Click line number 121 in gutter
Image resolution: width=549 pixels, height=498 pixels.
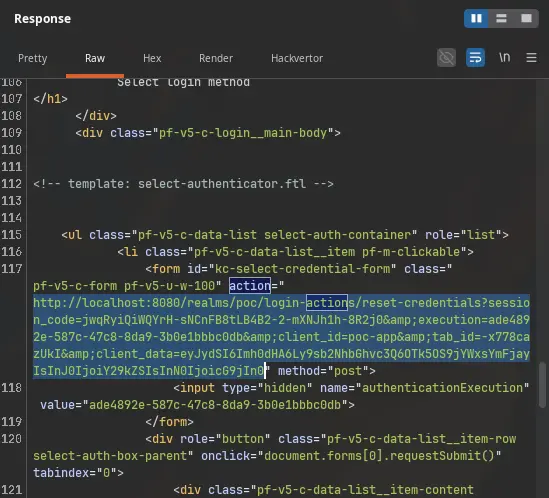pyautogui.click(x=12, y=490)
